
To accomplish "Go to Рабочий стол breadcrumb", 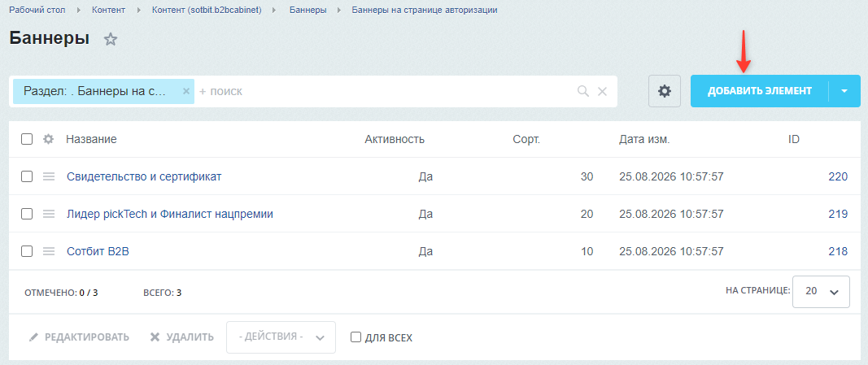I will [x=37, y=10].
